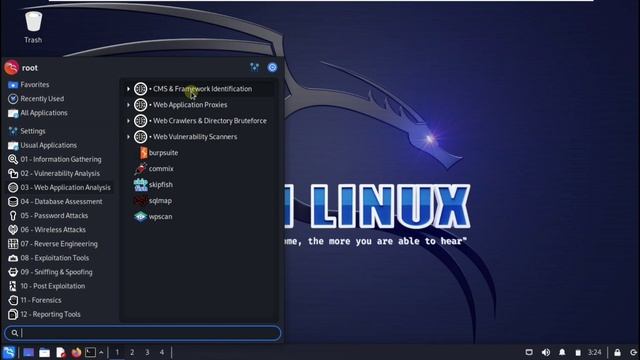Click the 03 - Web Application Analysis icon
The height and width of the screenshot is (360, 640).
pyautogui.click(x=13, y=187)
